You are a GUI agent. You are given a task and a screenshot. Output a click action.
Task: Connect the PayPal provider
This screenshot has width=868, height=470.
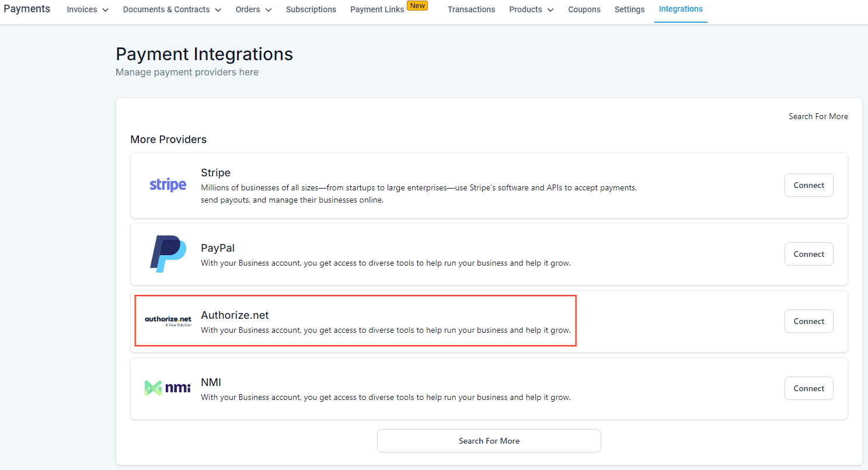[808, 254]
